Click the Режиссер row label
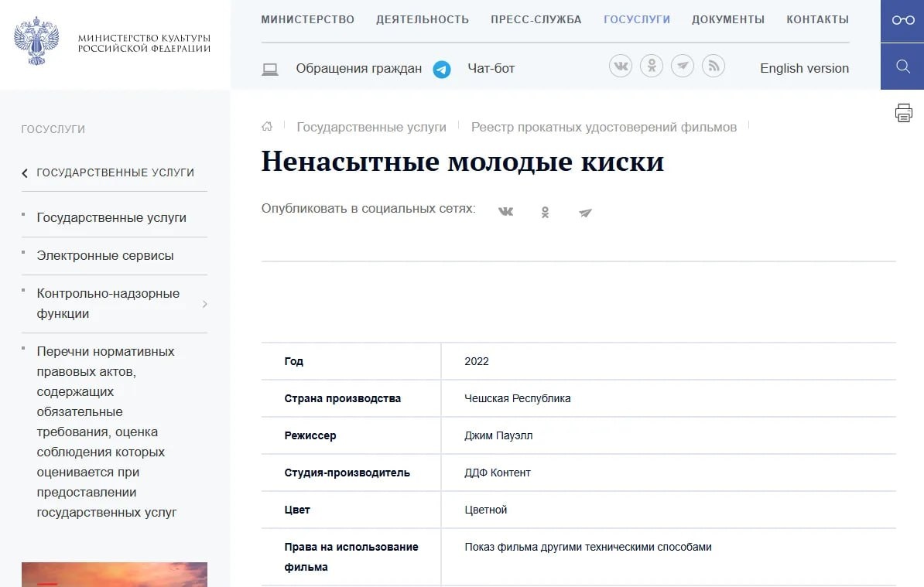This screenshot has width=924, height=587. pos(310,435)
